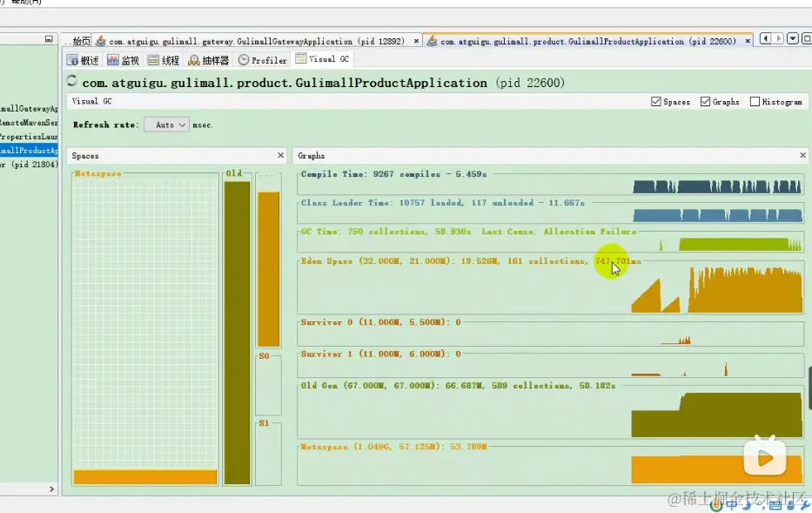The image size is (812, 513).
Task: Click the video play button overlay
Action: pyautogui.click(x=765, y=456)
